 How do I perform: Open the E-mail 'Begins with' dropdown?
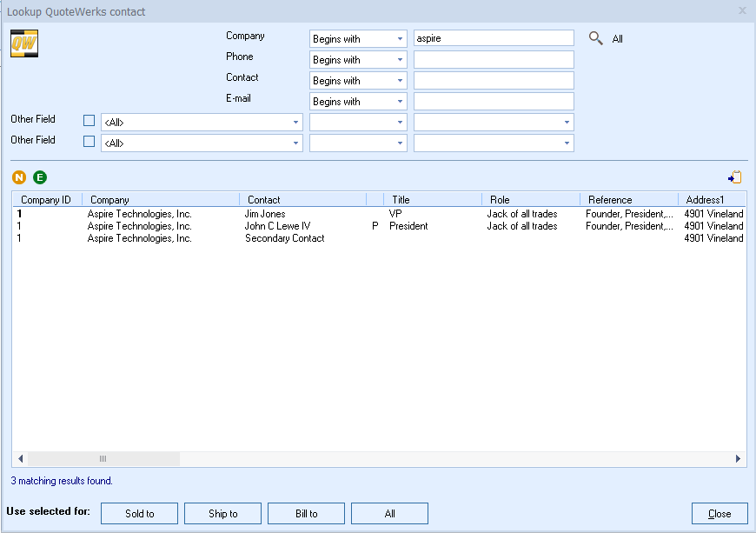pos(358,102)
